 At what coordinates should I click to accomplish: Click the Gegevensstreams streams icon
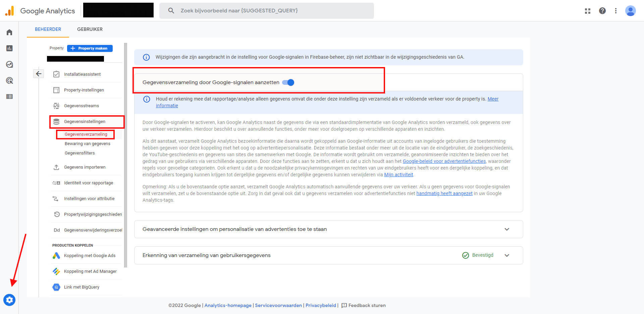pyautogui.click(x=56, y=106)
